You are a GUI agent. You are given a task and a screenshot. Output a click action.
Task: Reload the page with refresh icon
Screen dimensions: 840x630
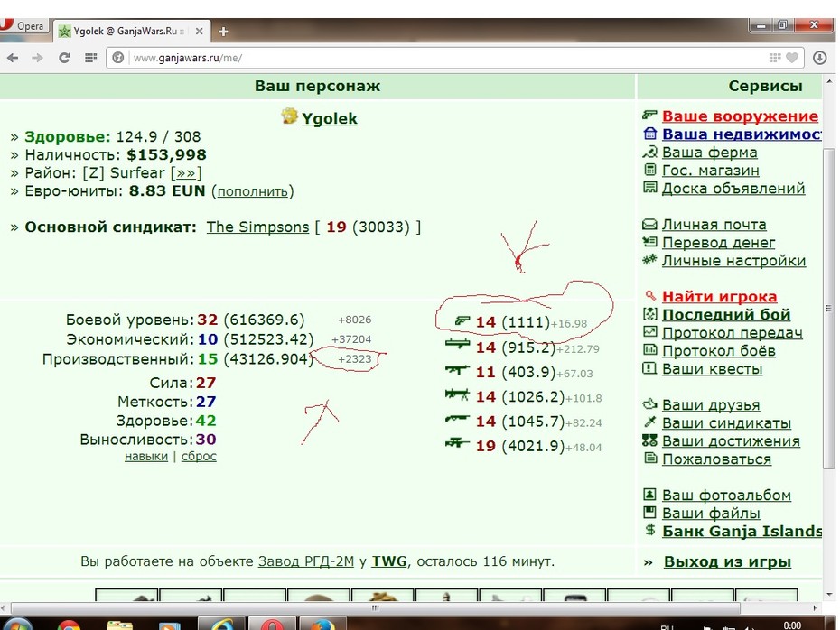(64, 58)
